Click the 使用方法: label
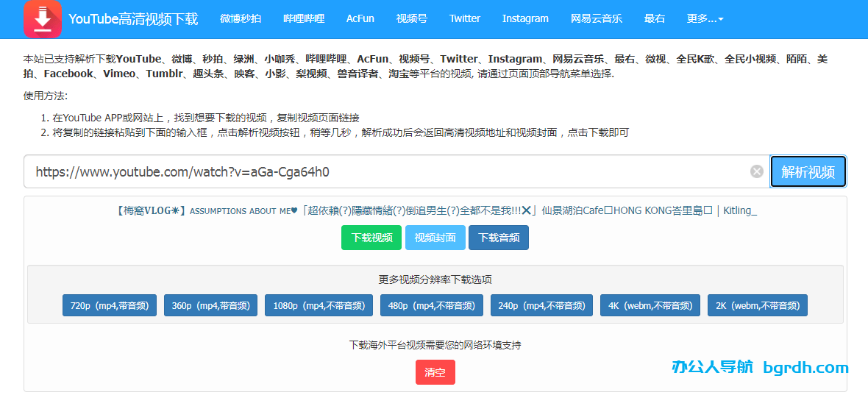The width and height of the screenshot is (868, 395). click(46, 96)
